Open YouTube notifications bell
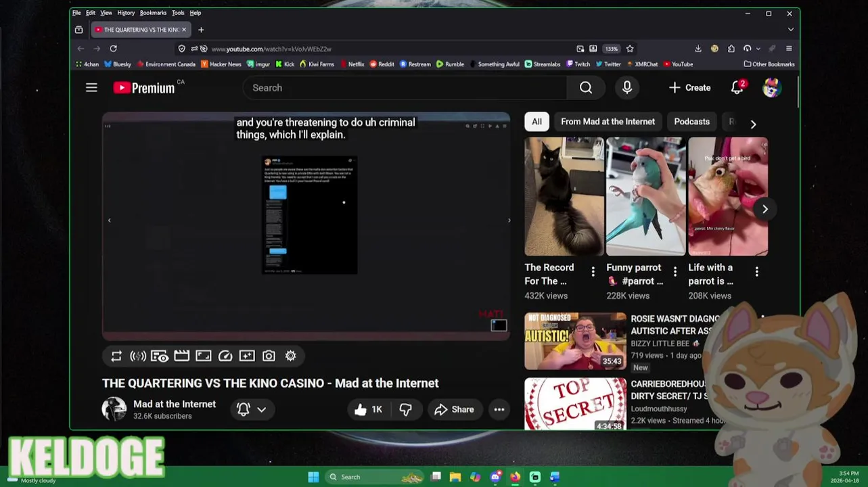Screen dimensions: 868x487 (x=737, y=88)
